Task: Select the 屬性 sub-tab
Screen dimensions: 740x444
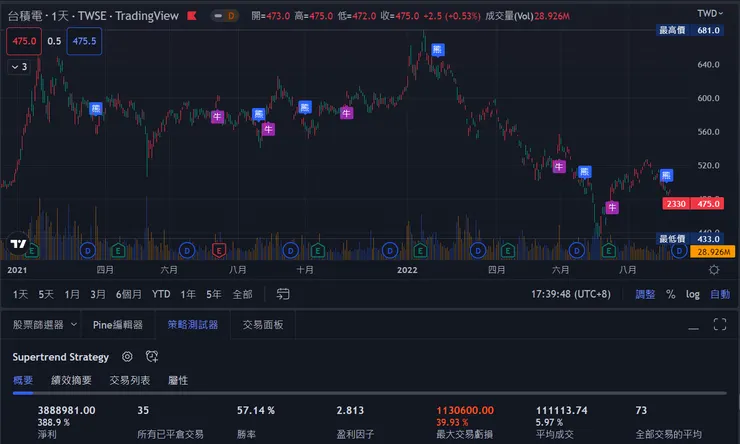Action: coord(178,380)
